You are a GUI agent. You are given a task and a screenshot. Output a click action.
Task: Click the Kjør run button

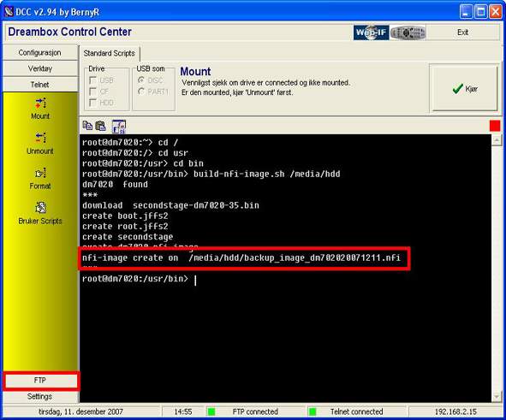pyautogui.click(x=465, y=88)
